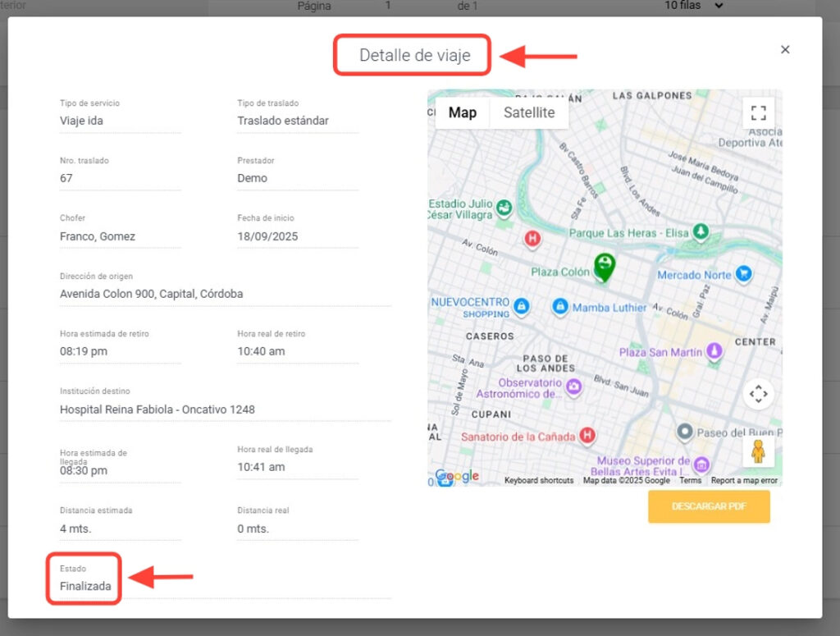The image size is (840, 636).
Task: Click the Mamba Luthier shop pin
Action: 560,307
